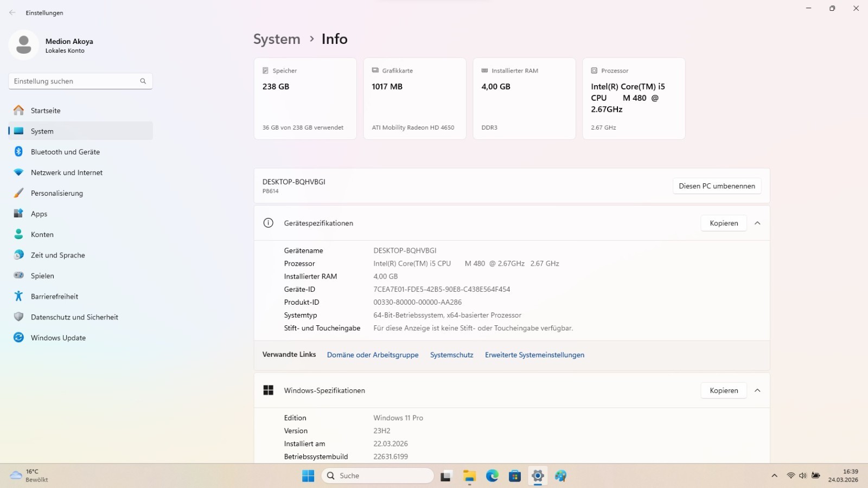Click the search magnifier in settings search

tap(143, 81)
